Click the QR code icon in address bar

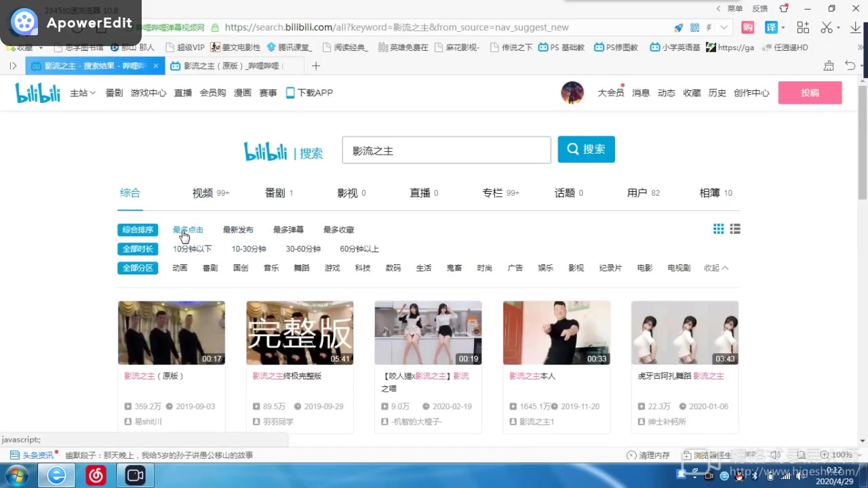pyautogui.click(x=694, y=28)
